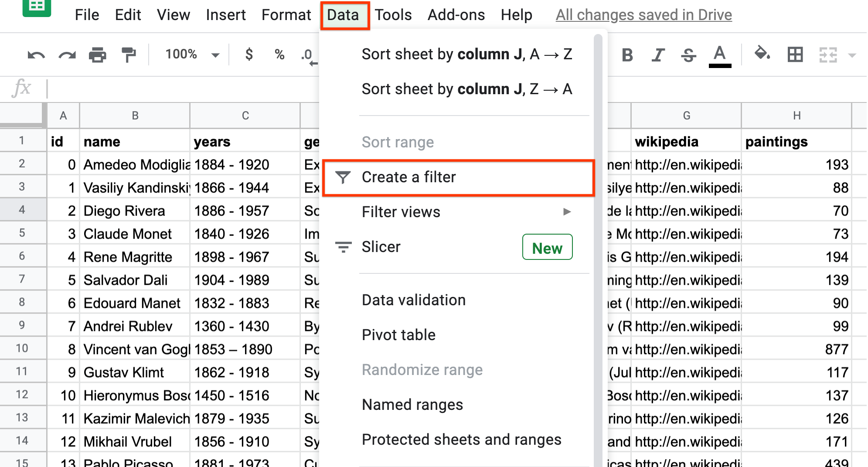Select column B header

[135, 116]
